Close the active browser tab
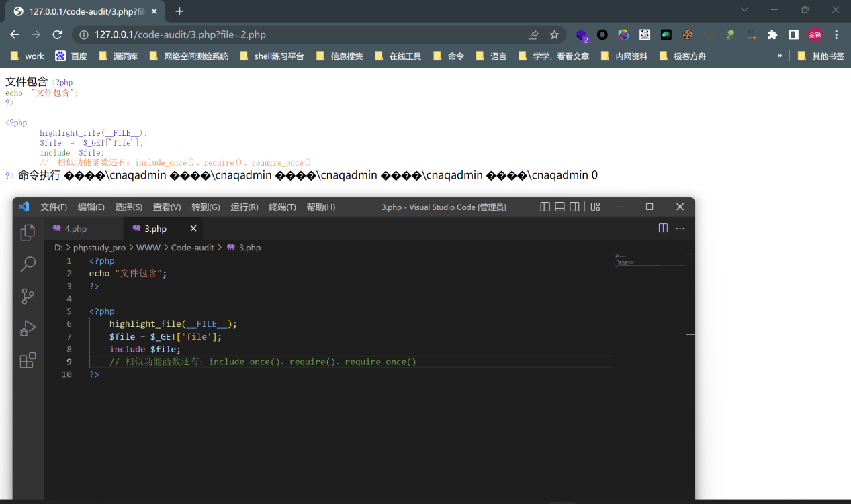This screenshot has width=851, height=504. point(155,11)
